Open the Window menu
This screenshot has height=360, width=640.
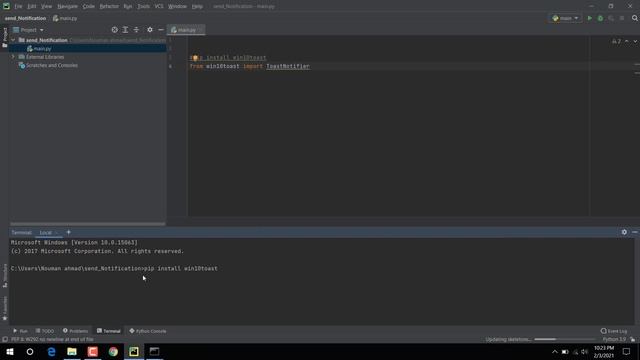click(177, 7)
